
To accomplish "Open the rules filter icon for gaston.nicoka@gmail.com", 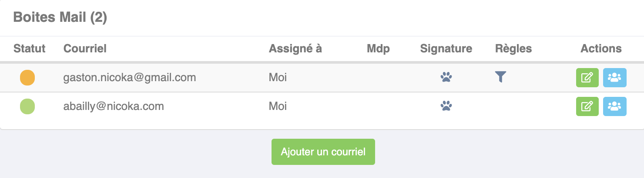I will coord(501,78).
